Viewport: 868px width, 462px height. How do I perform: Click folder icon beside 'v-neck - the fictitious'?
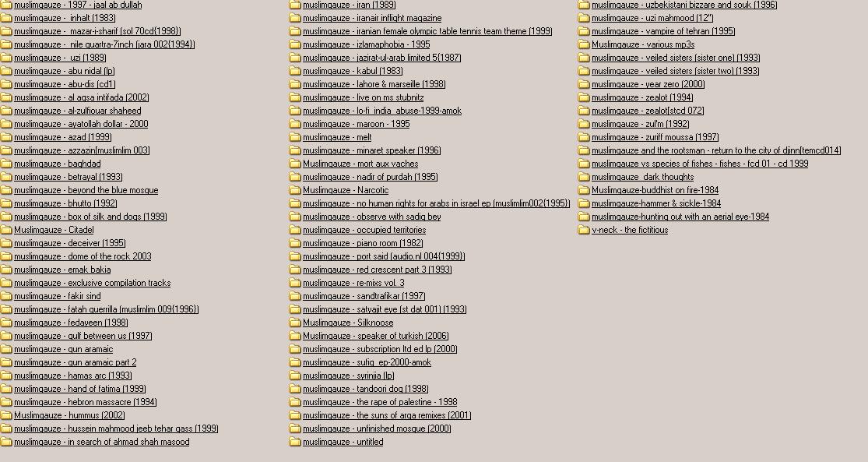(584, 230)
